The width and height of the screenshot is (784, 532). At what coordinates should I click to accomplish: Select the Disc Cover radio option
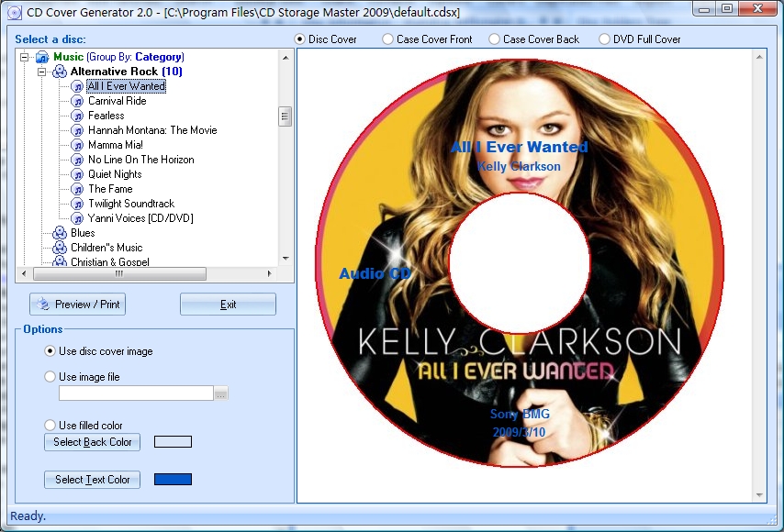[300, 39]
